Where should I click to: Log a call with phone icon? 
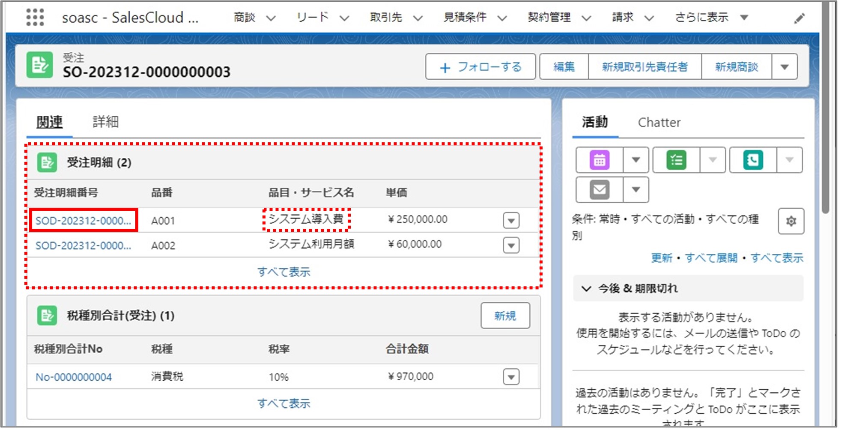(x=753, y=160)
